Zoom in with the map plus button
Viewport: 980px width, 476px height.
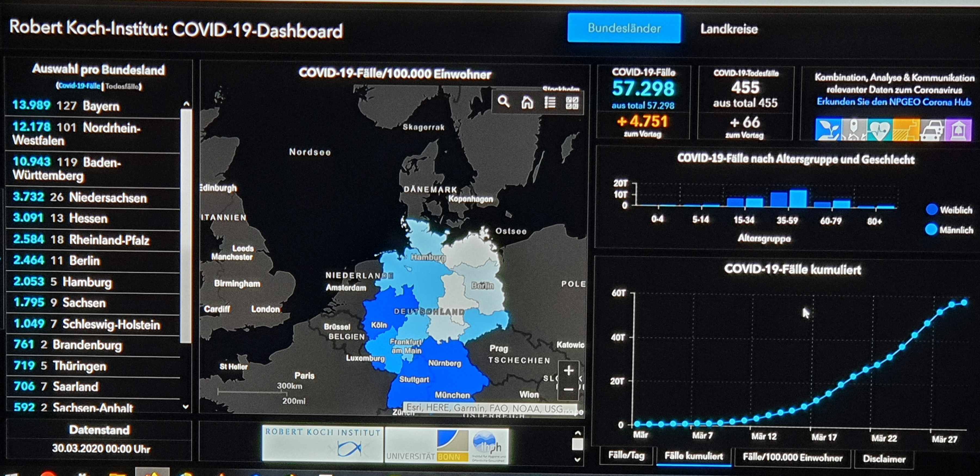pos(568,370)
